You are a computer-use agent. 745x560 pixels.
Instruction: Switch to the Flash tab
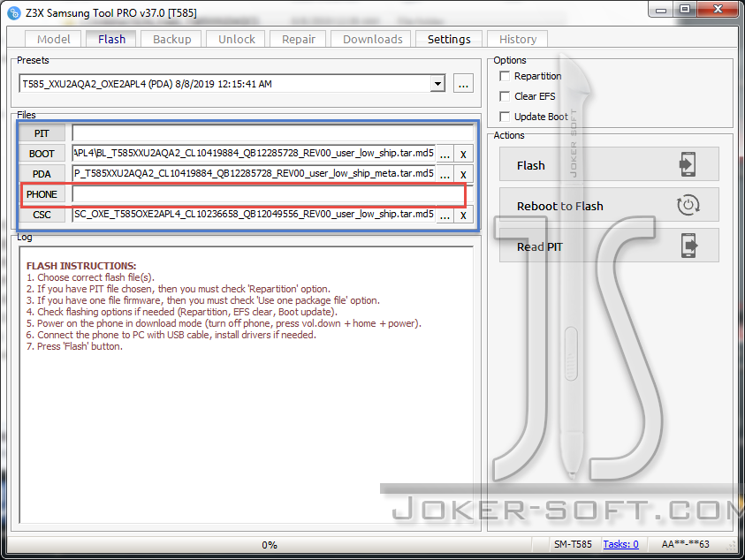pyautogui.click(x=111, y=39)
